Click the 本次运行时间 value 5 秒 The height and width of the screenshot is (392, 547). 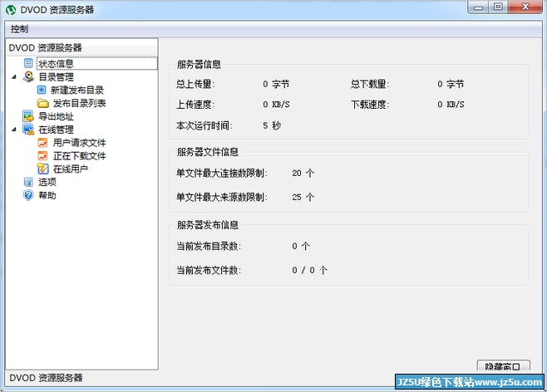point(272,125)
